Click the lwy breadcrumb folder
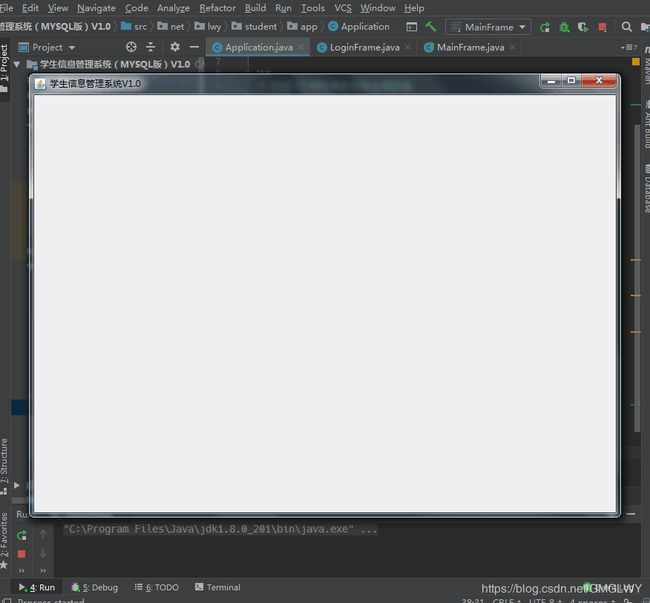 207,27
